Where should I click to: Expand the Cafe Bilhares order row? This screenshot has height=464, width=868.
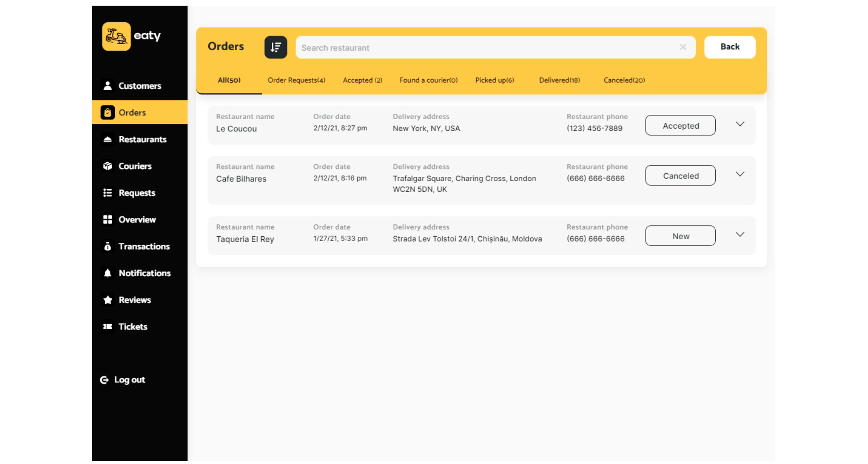(x=739, y=175)
